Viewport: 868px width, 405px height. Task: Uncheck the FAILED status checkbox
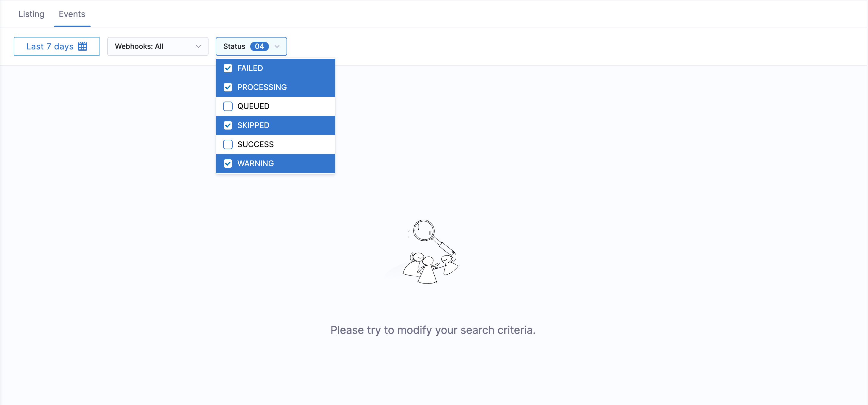tap(228, 68)
